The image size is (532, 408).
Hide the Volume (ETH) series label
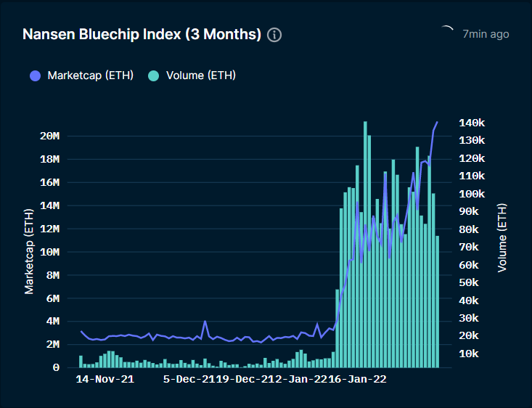pos(201,76)
